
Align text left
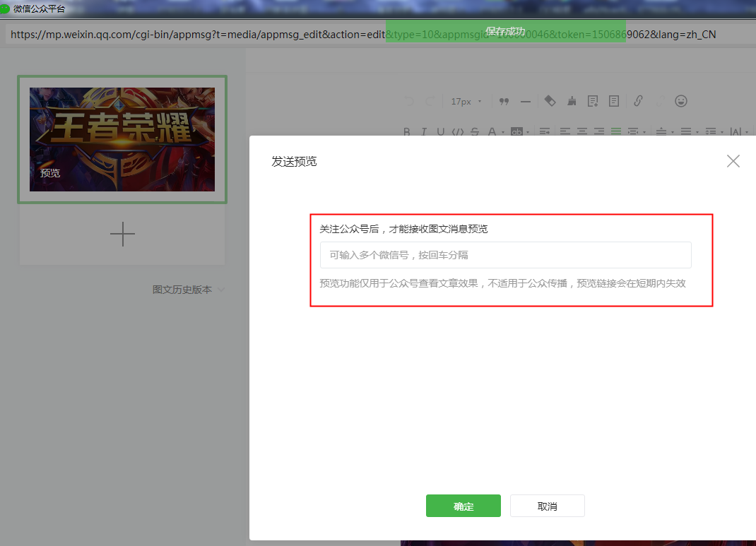tap(565, 131)
